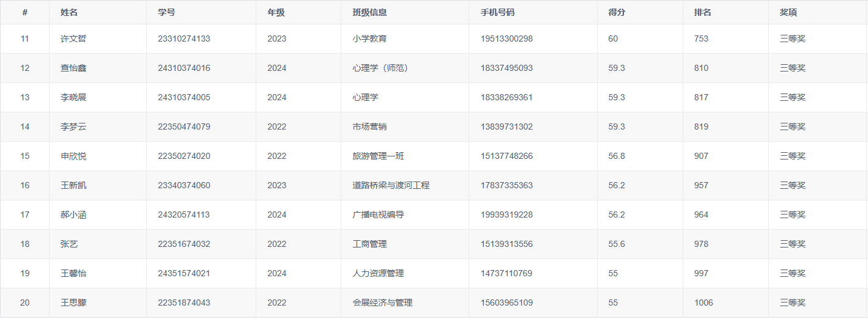Click phone number 13839731302

pos(506,127)
